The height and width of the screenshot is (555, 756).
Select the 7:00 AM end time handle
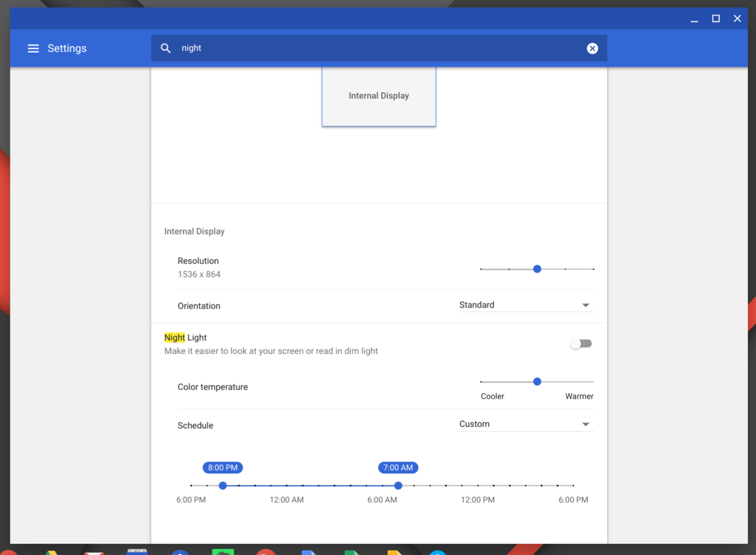(x=398, y=485)
